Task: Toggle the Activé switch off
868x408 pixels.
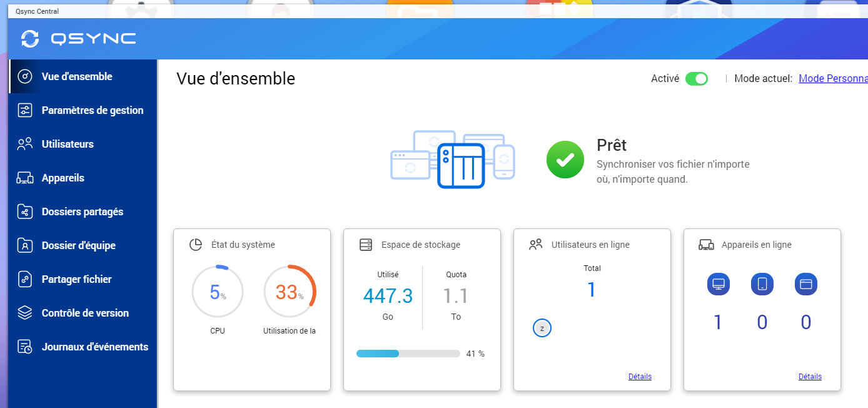Action: (696, 79)
